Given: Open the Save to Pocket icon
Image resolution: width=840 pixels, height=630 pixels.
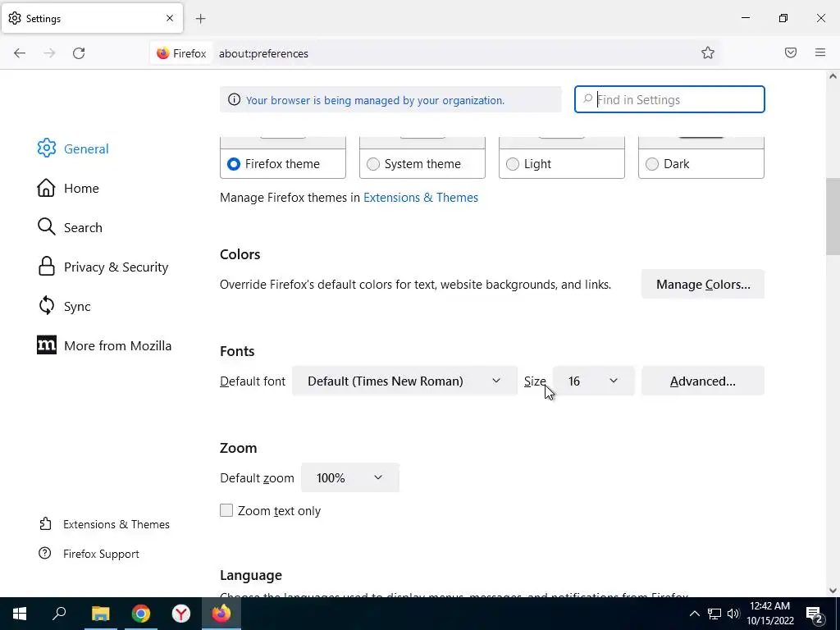Looking at the screenshot, I should click(x=791, y=52).
